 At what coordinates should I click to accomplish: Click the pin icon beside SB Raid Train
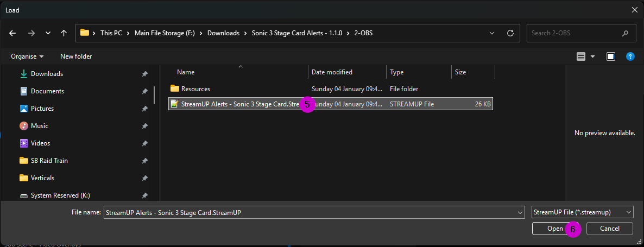(x=144, y=161)
